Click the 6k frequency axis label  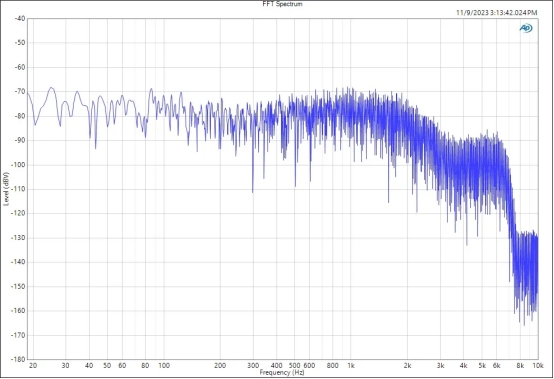[496, 366]
